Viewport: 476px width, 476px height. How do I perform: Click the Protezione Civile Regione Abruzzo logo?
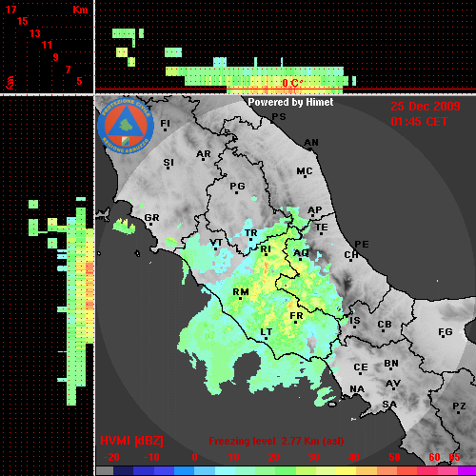[126, 126]
